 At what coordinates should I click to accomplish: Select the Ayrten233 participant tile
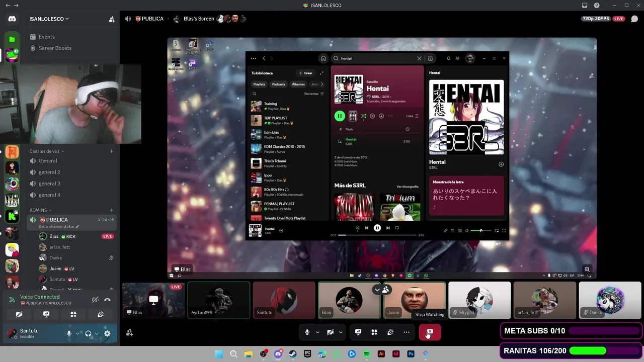coord(219,300)
